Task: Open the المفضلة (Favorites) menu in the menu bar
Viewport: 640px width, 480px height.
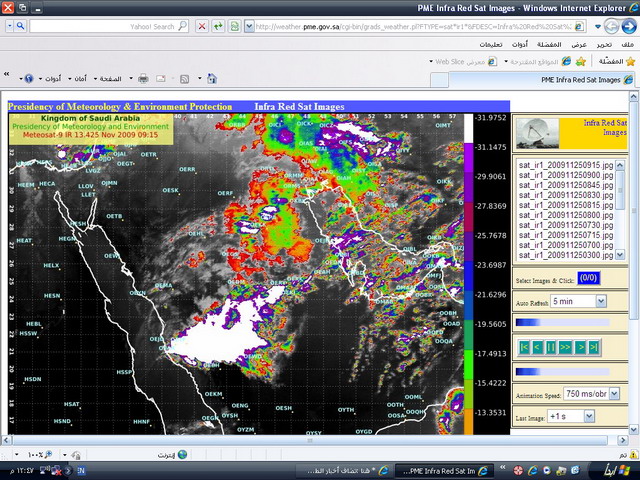Action: (x=549, y=44)
